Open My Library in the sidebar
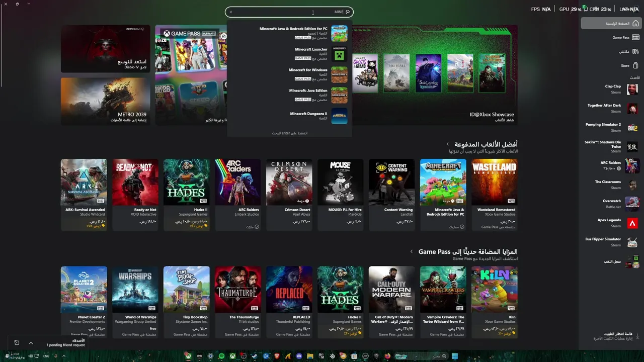Viewport: 644px width, 362px height. point(610,51)
